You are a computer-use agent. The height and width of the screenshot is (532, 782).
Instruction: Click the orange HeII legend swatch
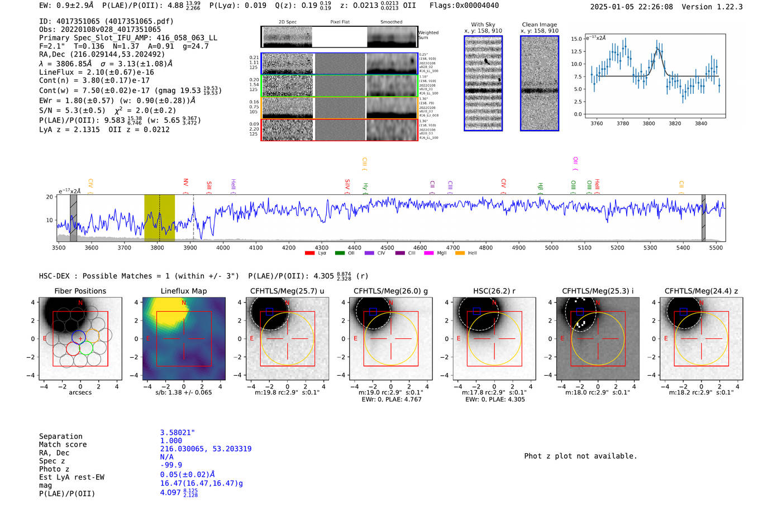(x=460, y=253)
